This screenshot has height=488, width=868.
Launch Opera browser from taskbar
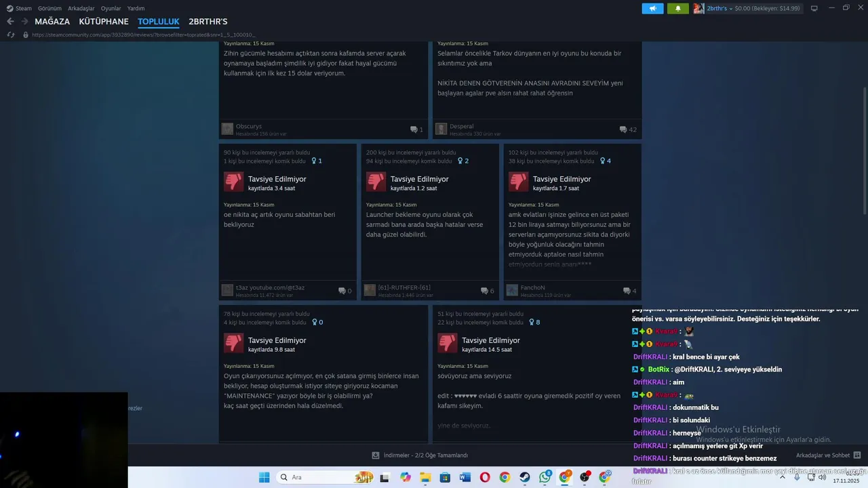coord(485,477)
